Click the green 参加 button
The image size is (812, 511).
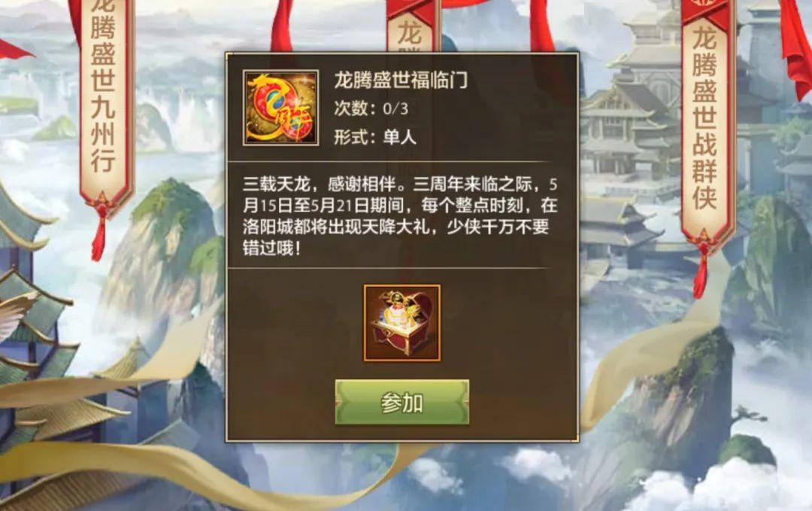pyautogui.click(x=401, y=402)
